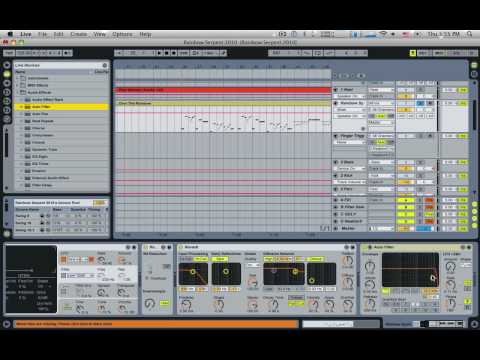
Task: Select Auto Filter in the device browser
Action: pos(61,107)
